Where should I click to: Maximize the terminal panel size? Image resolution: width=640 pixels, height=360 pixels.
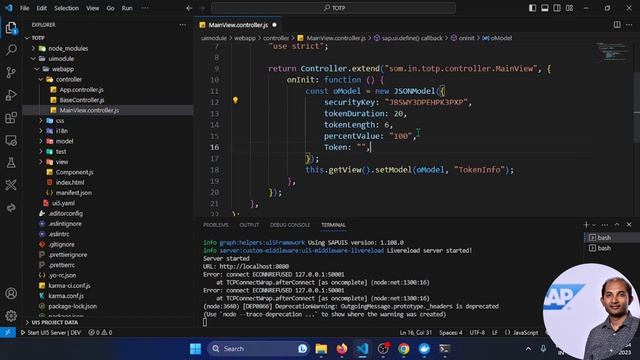[617, 225]
